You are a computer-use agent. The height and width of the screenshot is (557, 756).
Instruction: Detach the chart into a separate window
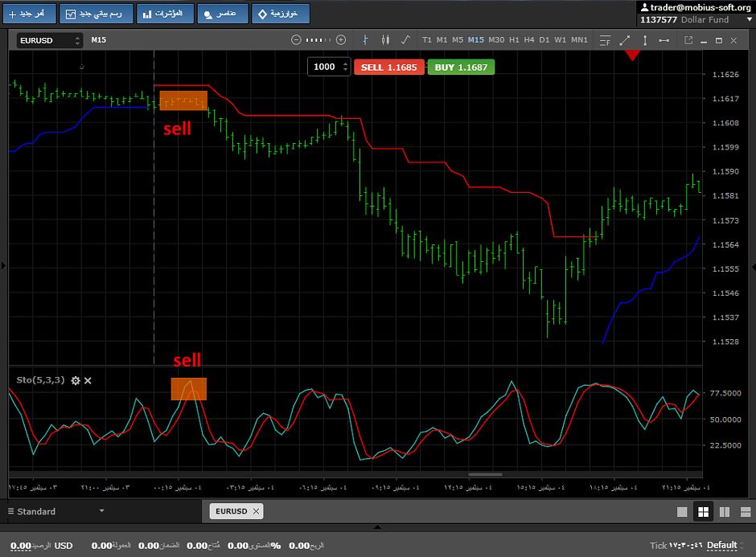tap(688, 40)
